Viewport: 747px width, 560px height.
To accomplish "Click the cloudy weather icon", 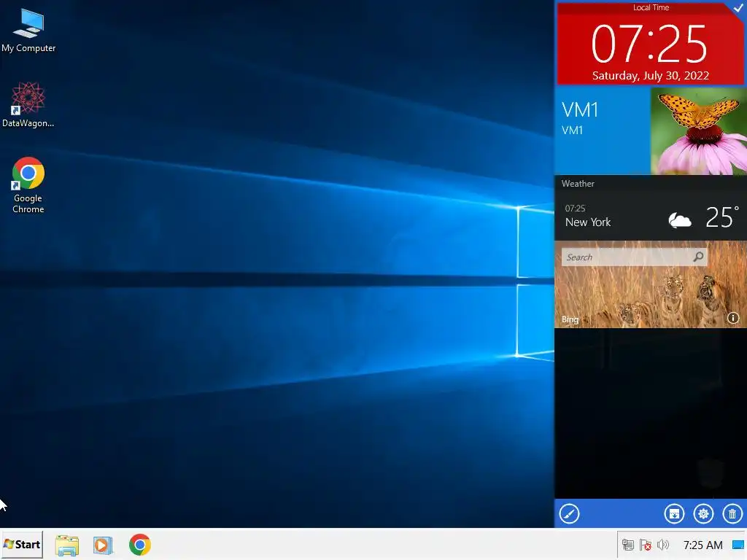I will (x=680, y=220).
